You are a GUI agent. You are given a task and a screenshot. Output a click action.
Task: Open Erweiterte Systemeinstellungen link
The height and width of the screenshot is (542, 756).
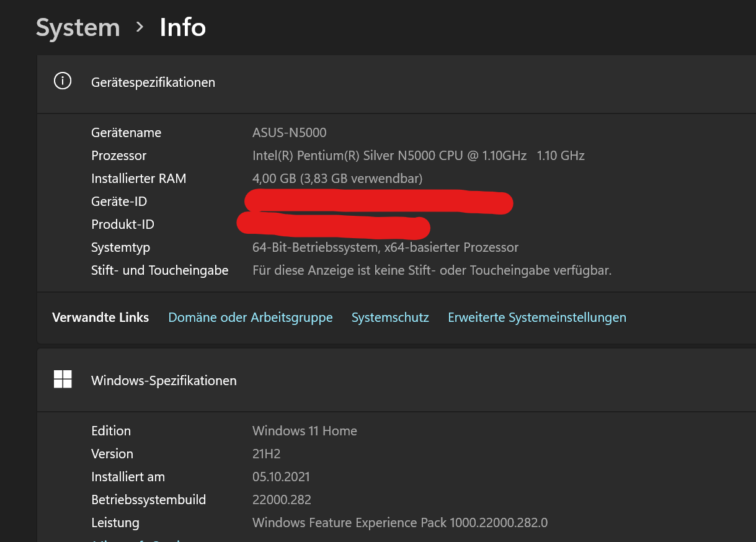pyautogui.click(x=537, y=318)
